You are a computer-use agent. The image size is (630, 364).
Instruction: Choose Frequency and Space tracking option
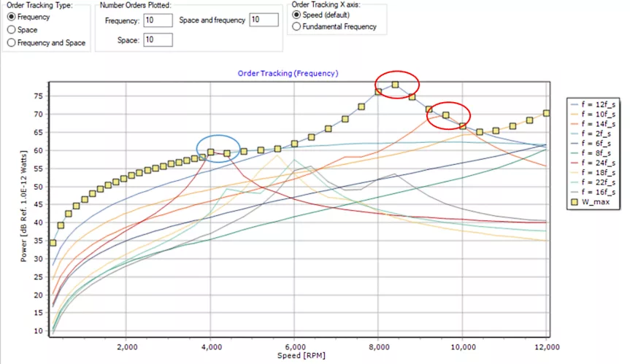tap(11, 43)
